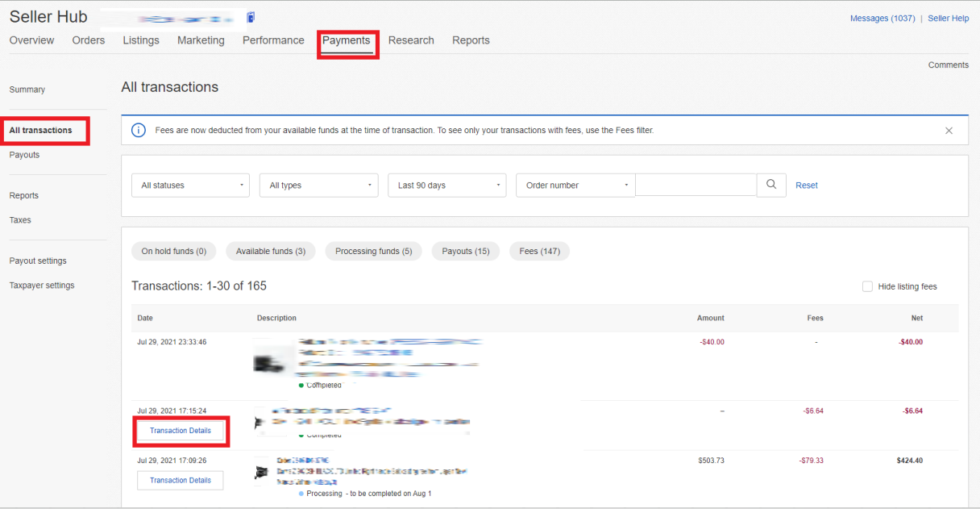The width and height of the screenshot is (980, 509).
Task: Click the 'Processing - to be completed on Aug 1' status
Action: [364, 493]
